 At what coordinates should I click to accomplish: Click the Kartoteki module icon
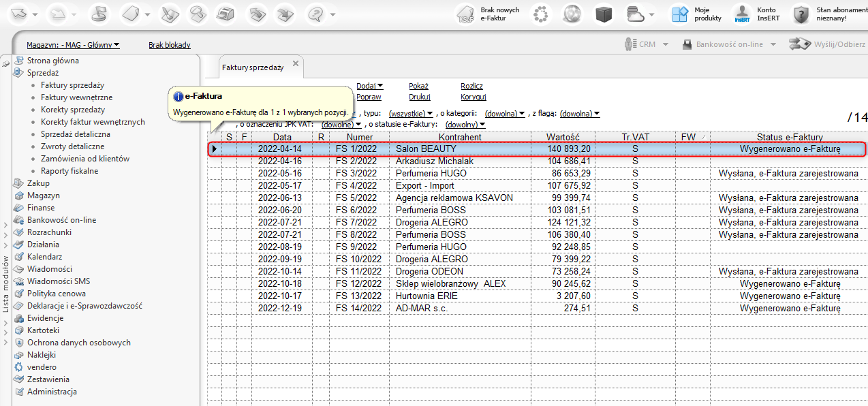20,330
